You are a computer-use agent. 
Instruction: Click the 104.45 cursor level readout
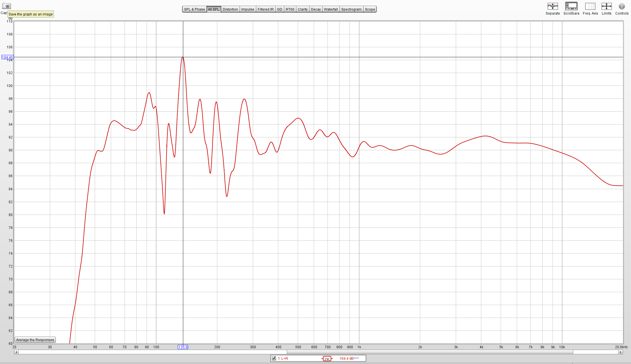coord(7,57)
